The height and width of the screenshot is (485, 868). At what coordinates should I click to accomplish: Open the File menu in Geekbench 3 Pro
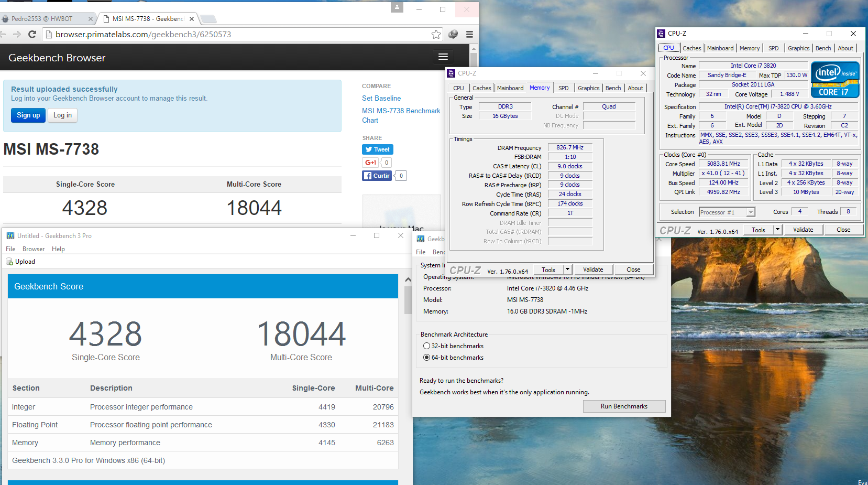[x=10, y=249]
